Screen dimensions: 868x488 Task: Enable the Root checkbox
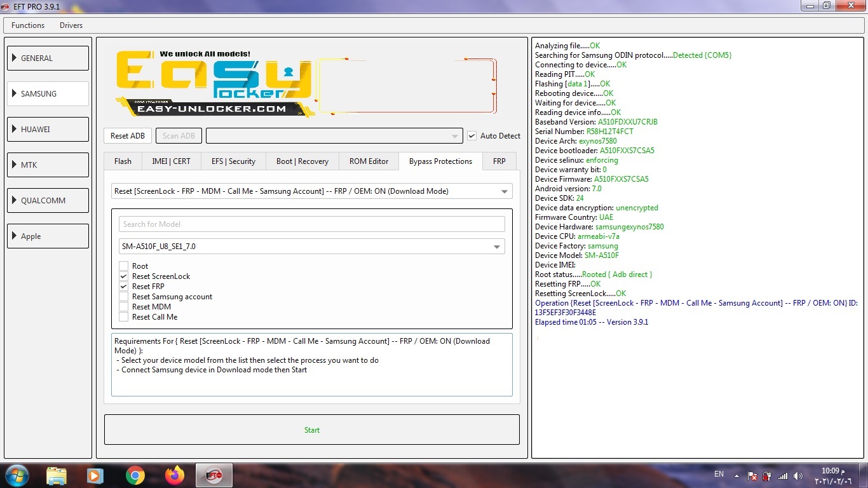point(123,266)
